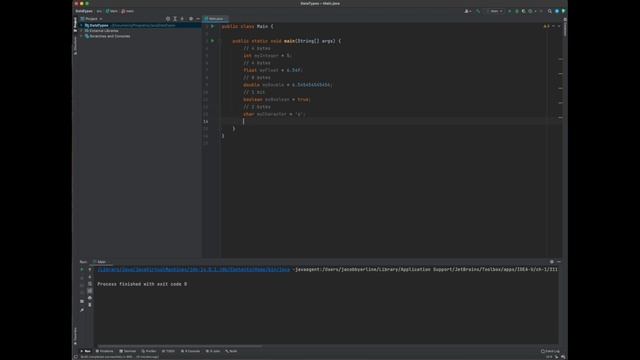Expand Scratches and Consoles node

pos(82,36)
